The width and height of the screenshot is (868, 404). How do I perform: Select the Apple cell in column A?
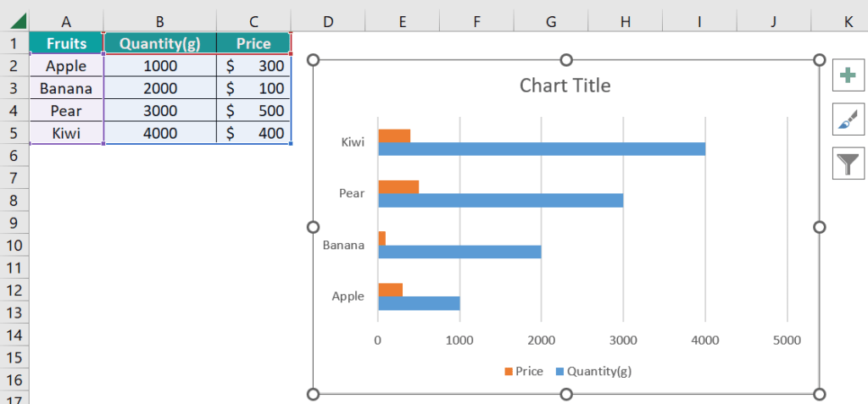click(x=66, y=66)
